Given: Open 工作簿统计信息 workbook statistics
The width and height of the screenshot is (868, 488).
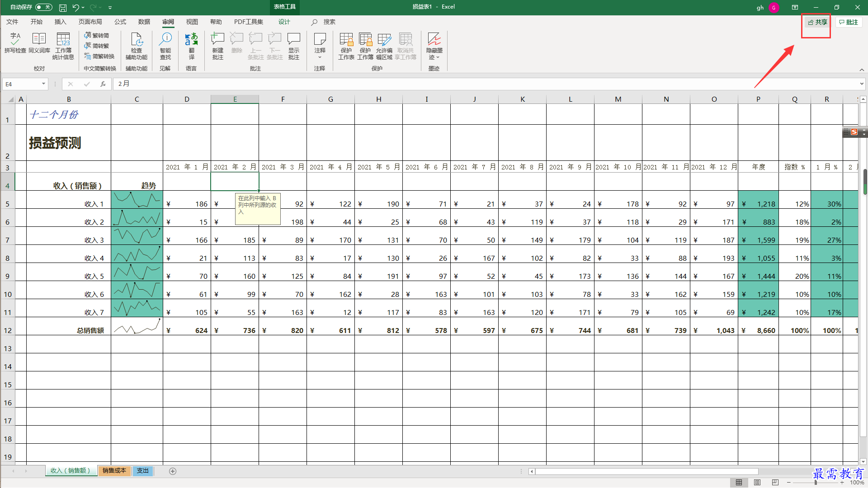Looking at the screenshot, I should (63, 46).
